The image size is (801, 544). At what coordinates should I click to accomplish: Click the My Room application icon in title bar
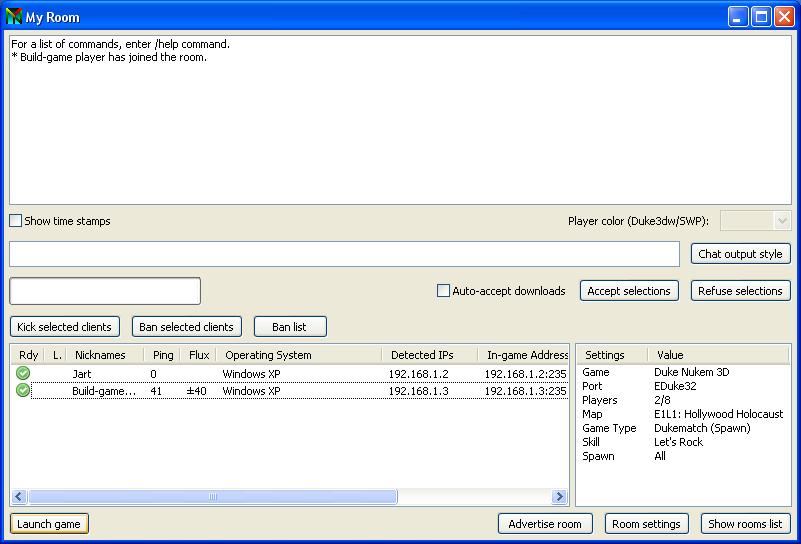click(x=14, y=17)
